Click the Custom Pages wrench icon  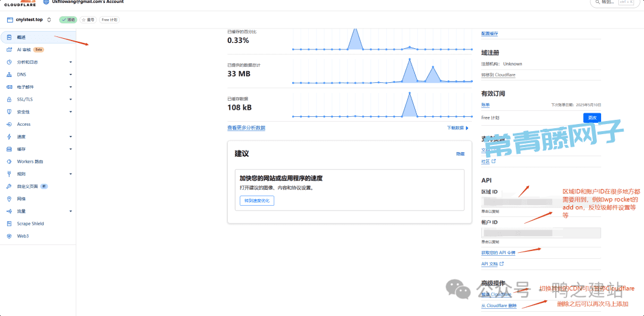click(x=9, y=186)
